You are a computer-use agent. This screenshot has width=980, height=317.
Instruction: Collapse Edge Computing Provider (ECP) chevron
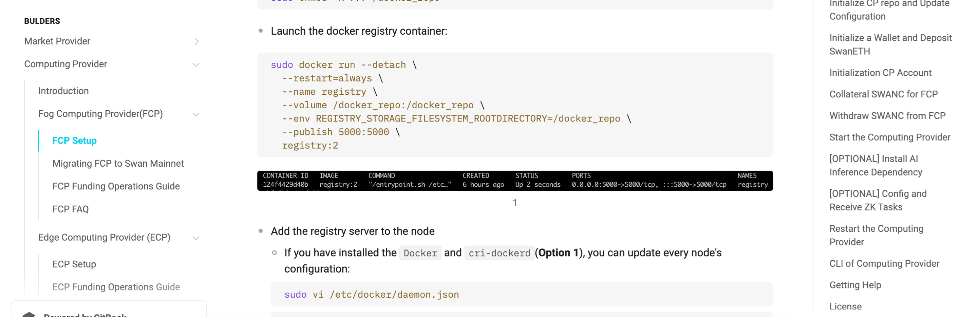[x=196, y=238]
